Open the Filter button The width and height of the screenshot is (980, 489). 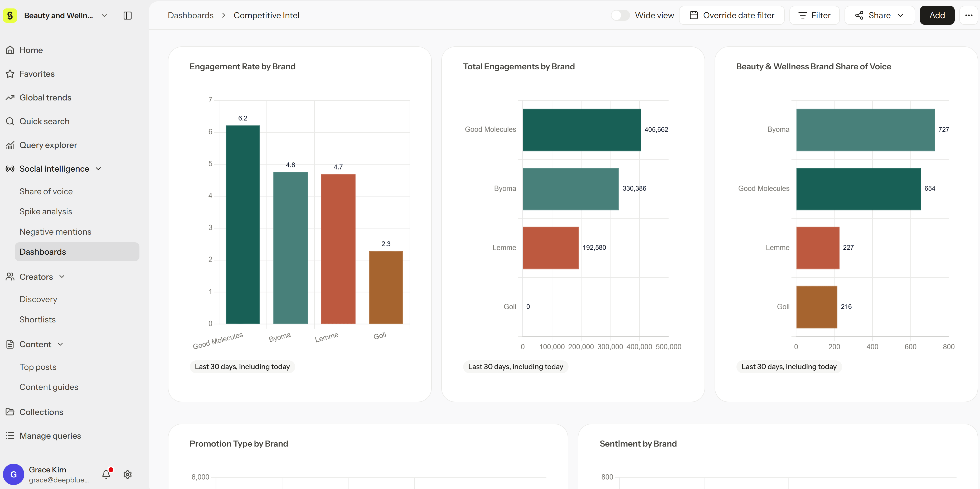click(x=814, y=15)
